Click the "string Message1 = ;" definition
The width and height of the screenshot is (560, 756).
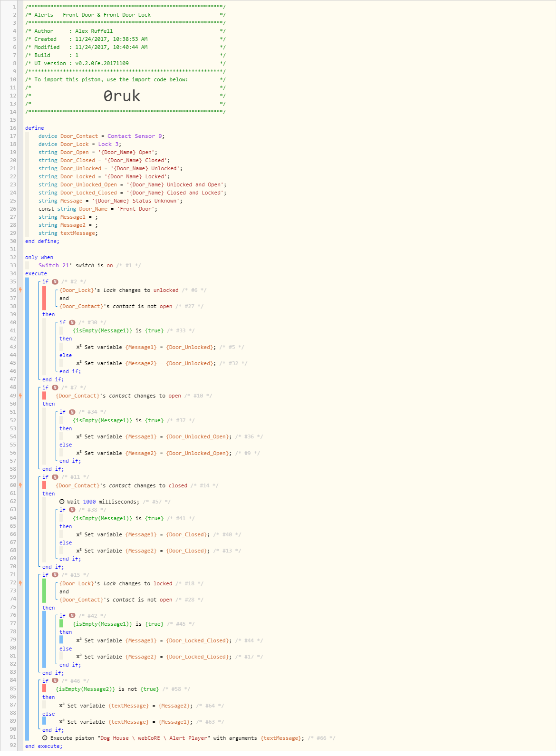point(68,217)
